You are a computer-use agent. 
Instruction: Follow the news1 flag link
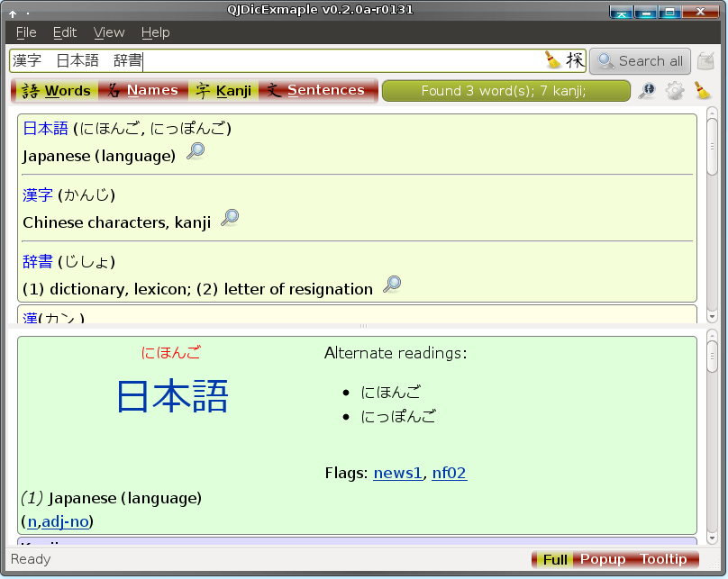398,473
